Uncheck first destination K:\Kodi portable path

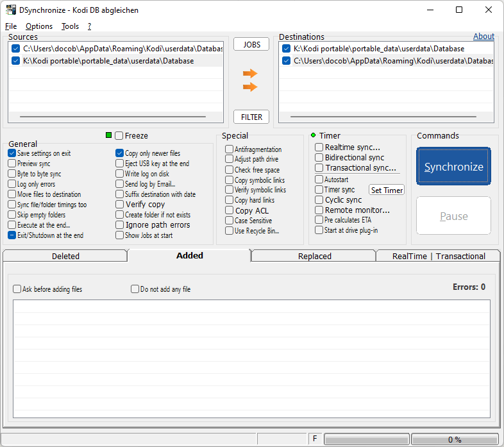(286, 49)
